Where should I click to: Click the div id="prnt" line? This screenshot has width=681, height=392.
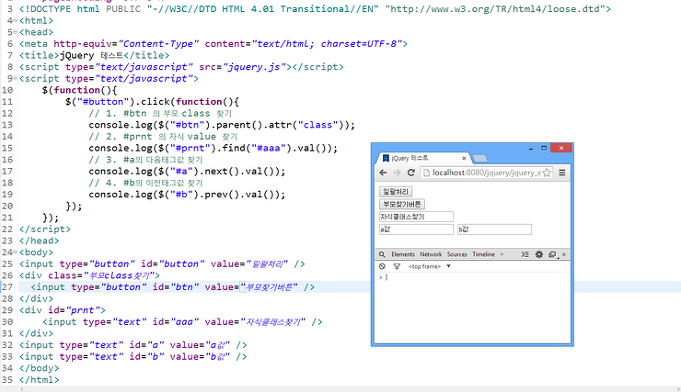(x=62, y=310)
